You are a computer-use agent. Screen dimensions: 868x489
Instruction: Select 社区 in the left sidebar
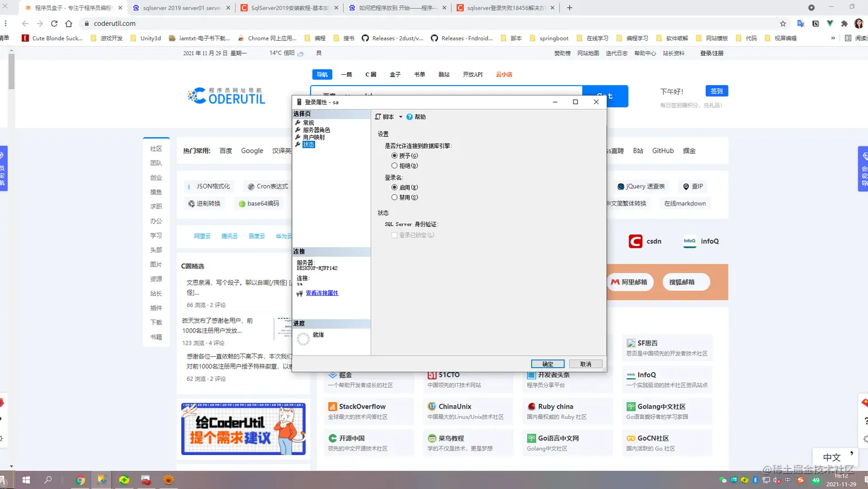point(156,148)
